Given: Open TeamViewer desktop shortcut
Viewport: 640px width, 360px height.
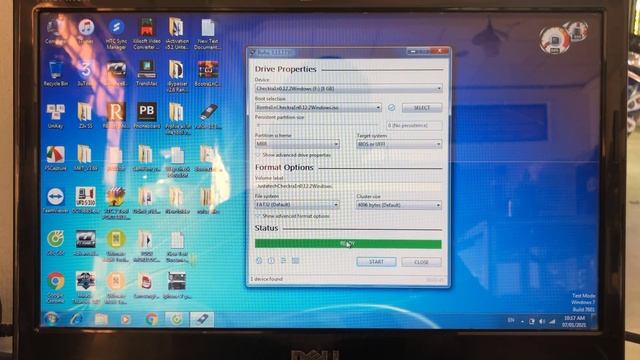Looking at the screenshot, I should 56,200.
